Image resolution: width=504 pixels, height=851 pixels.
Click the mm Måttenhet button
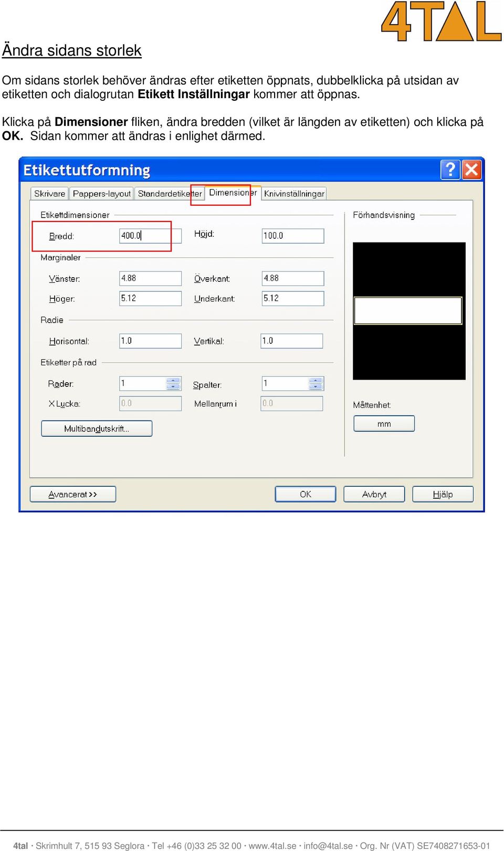click(384, 424)
